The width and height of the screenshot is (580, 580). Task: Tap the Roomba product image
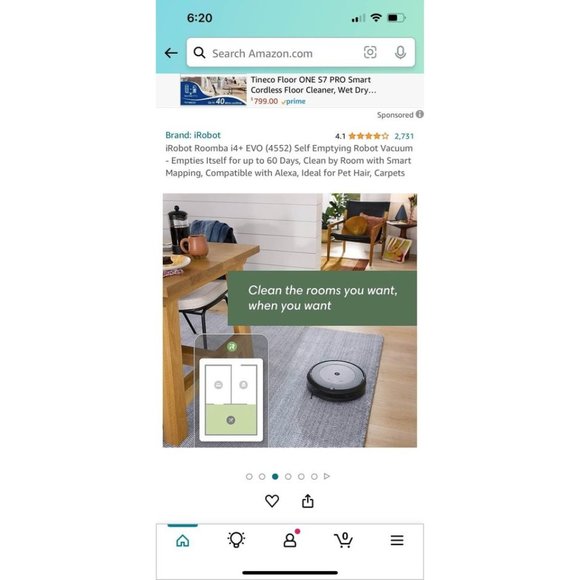[290, 320]
